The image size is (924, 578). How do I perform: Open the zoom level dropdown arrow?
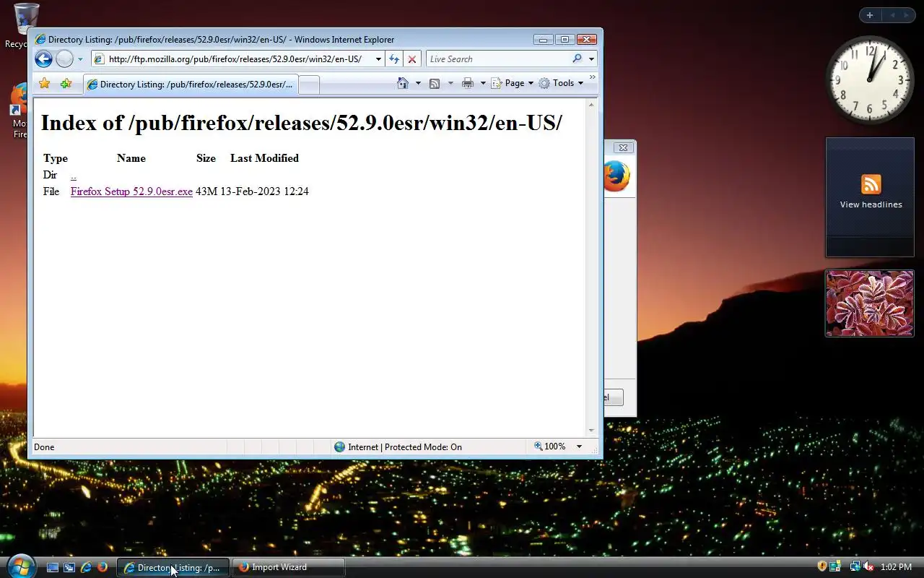[579, 447]
